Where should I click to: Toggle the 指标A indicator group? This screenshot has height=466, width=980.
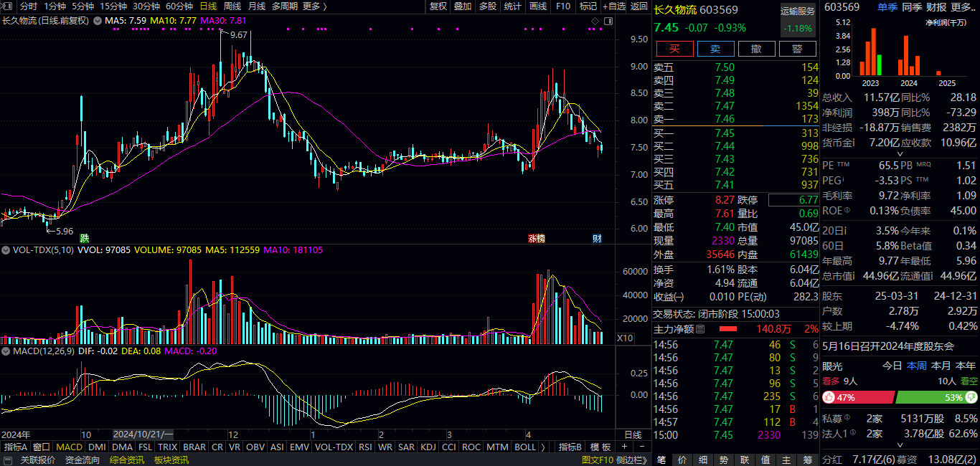pyautogui.click(x=17, y=447)
